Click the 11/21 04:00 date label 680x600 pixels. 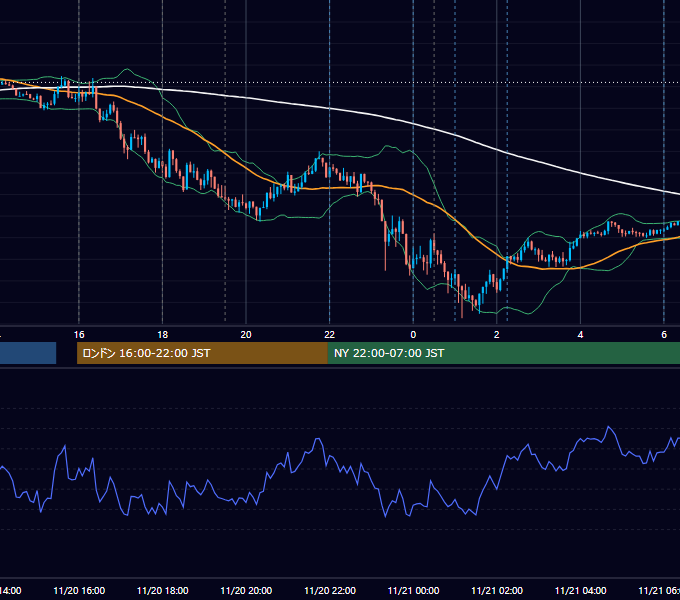[581, 590]
